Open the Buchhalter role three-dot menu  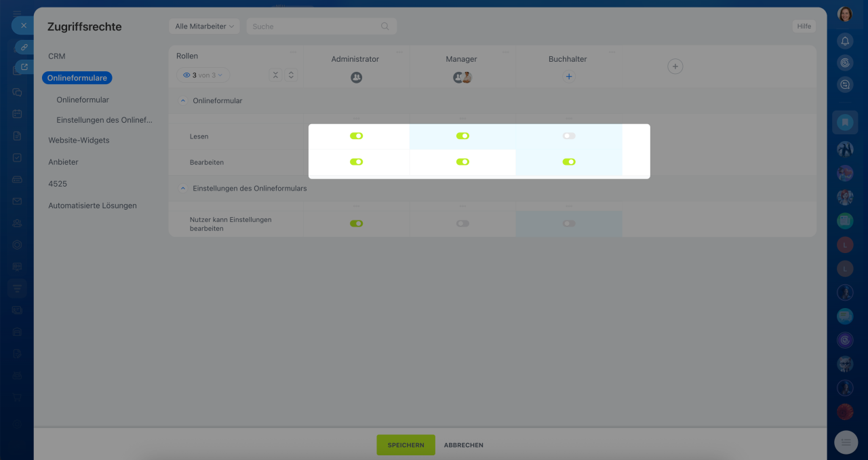(612, 52)
